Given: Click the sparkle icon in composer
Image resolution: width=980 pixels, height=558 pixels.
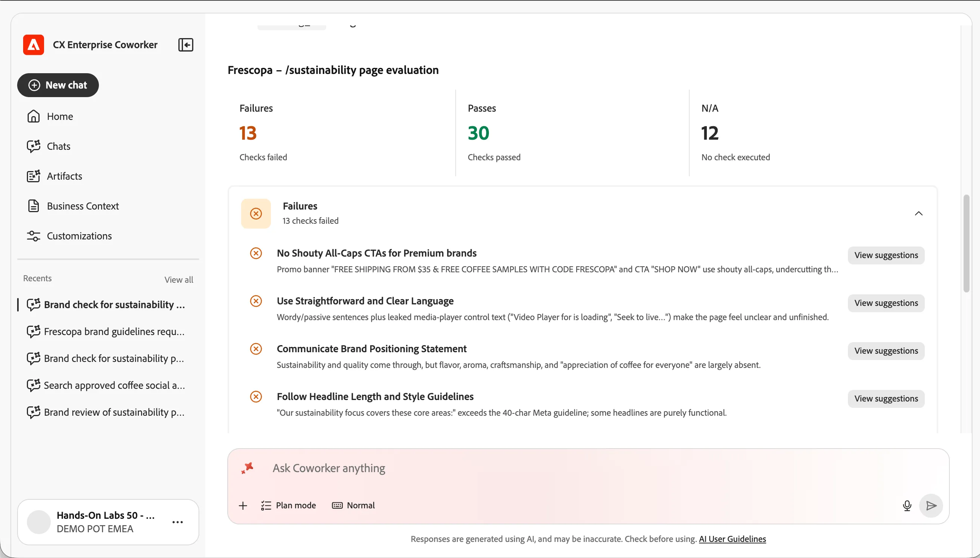Looking at the screenshot, I should coord(247,468).
